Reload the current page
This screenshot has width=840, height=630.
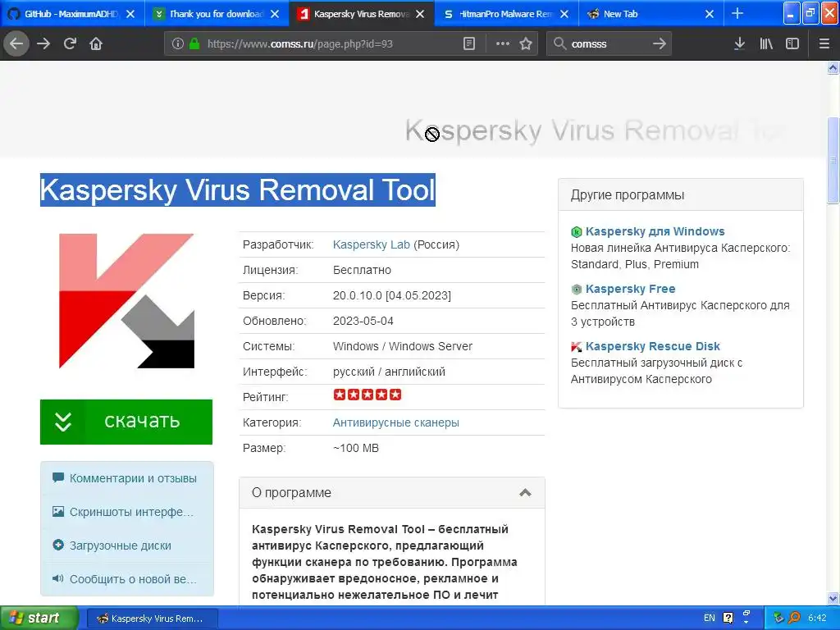pyautogui.click(x=70, y=43)
